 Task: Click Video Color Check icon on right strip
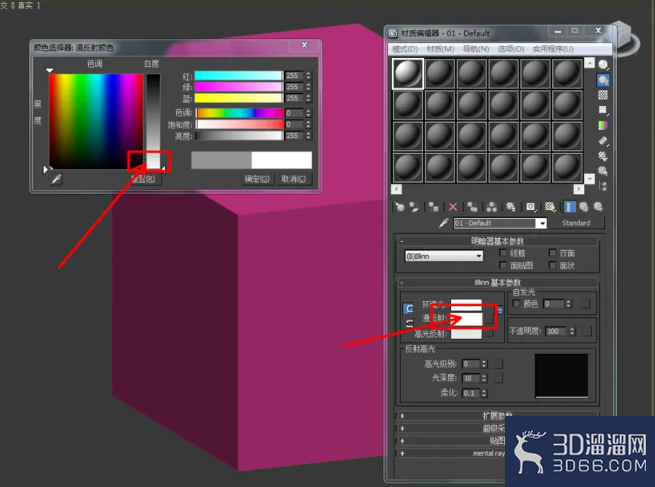click(x=603, y=125)
